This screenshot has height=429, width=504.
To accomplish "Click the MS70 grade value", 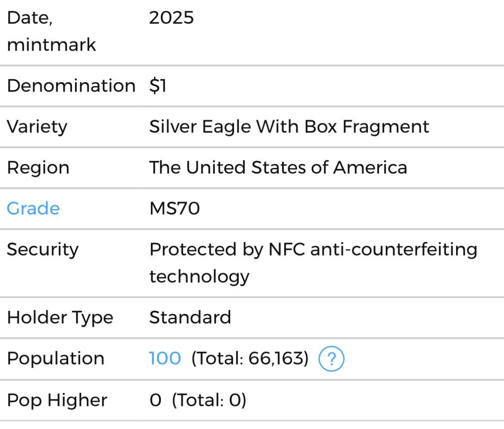I will (175, 208).
